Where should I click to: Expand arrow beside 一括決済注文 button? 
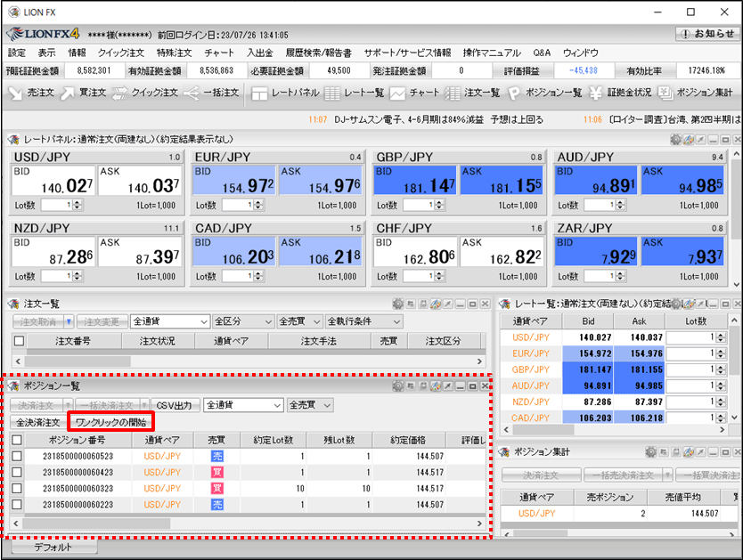point(144,405)
